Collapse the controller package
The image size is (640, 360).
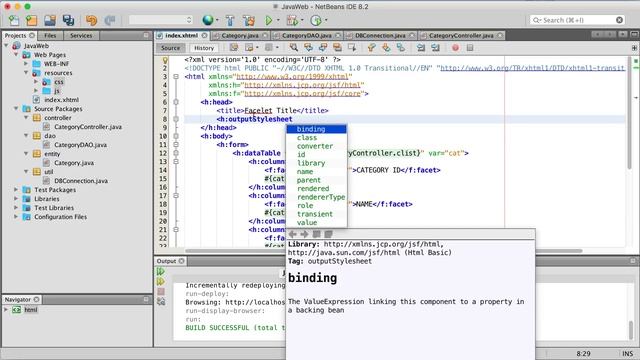(x=26, y=118)
